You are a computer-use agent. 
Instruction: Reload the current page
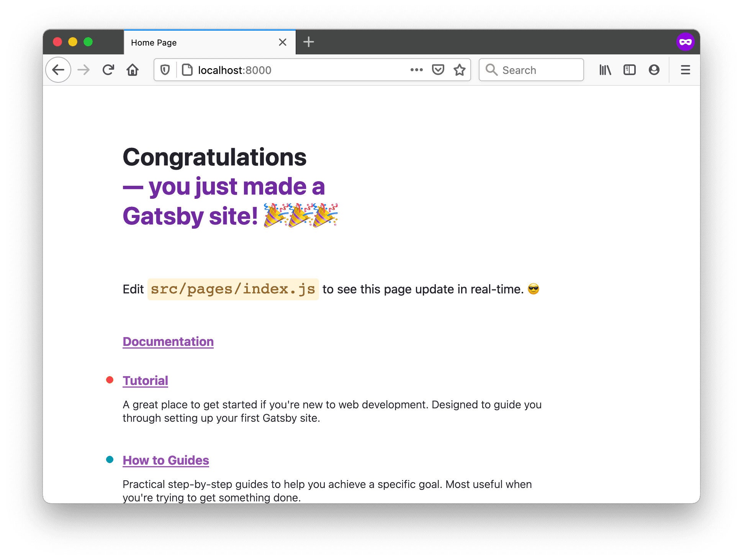[108, 70]
